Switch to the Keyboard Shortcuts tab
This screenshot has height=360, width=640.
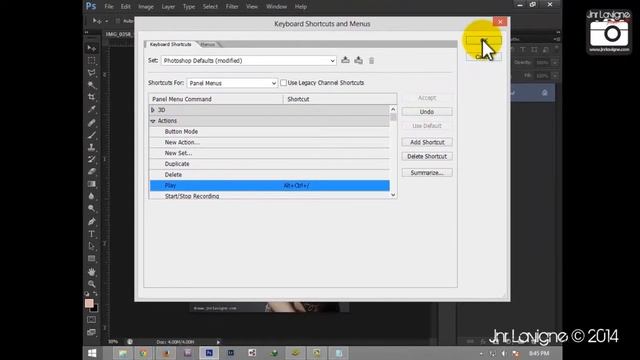click(170, 44)
